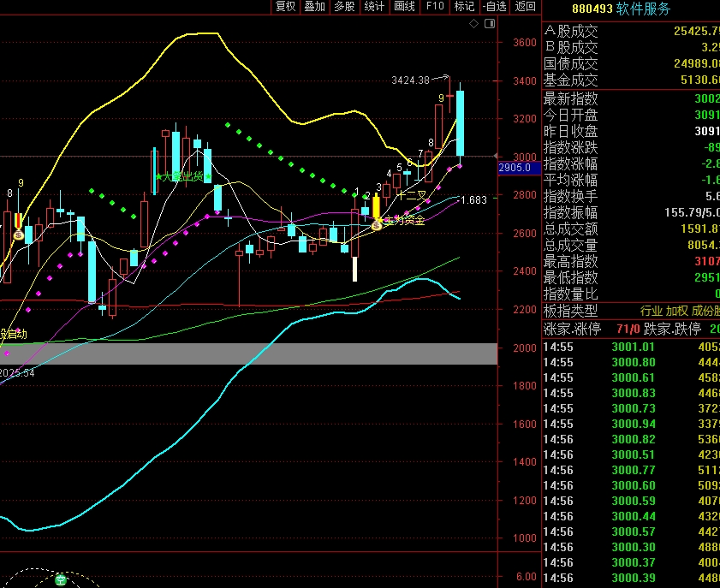
Task: Select the tick row priced 3000.61
Action: pos(631,377)
